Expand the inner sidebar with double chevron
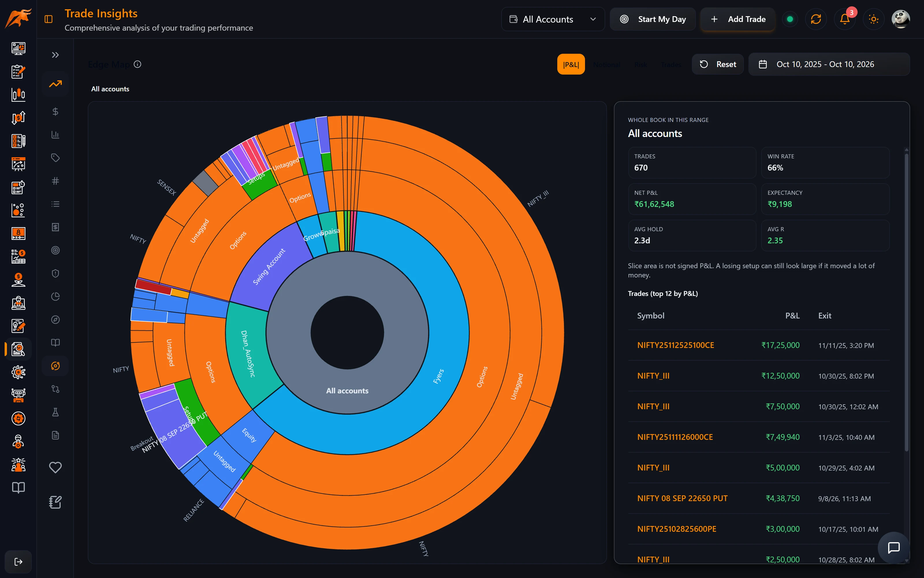Viewport: 924px width, 578px height. tap(55, 55)
